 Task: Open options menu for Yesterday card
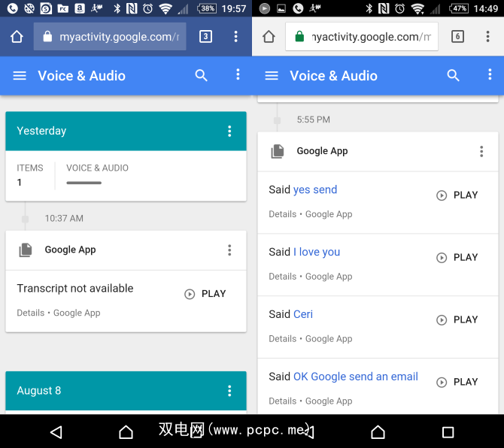click(229, 131)
